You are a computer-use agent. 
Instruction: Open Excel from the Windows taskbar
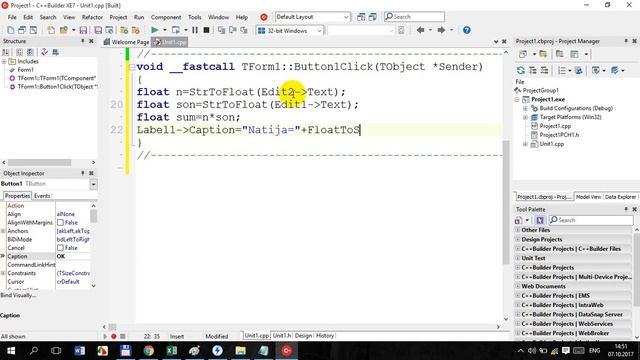tap(171, 351)
